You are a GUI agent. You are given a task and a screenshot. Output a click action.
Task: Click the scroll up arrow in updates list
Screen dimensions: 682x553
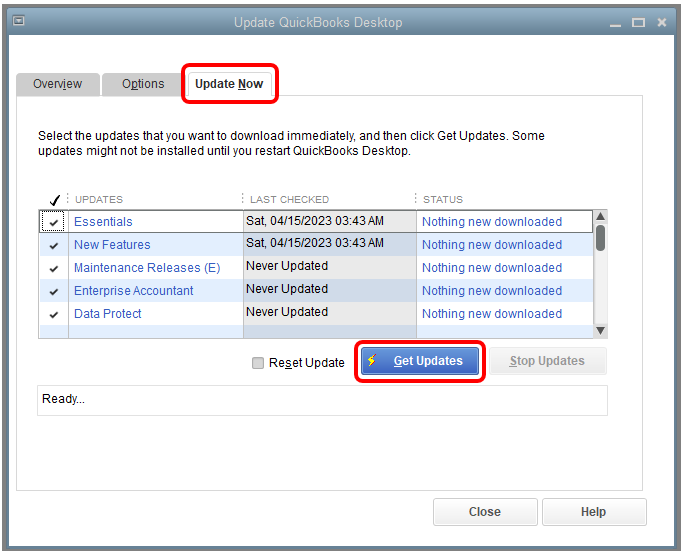(x=600, y=216)
